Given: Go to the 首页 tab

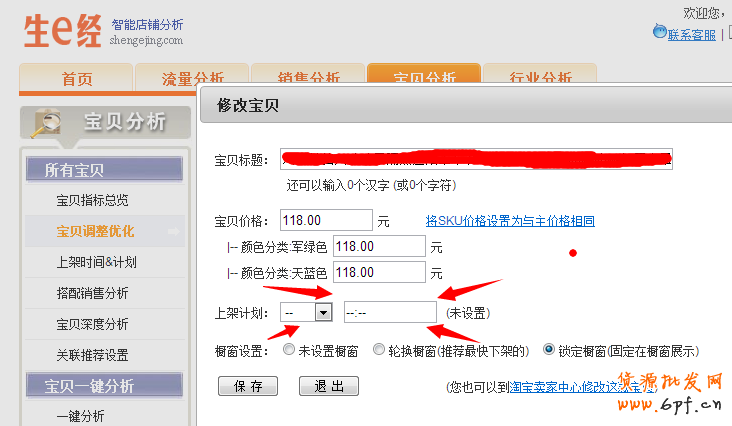Looking at the screenshot, I should tap(77, 79).
